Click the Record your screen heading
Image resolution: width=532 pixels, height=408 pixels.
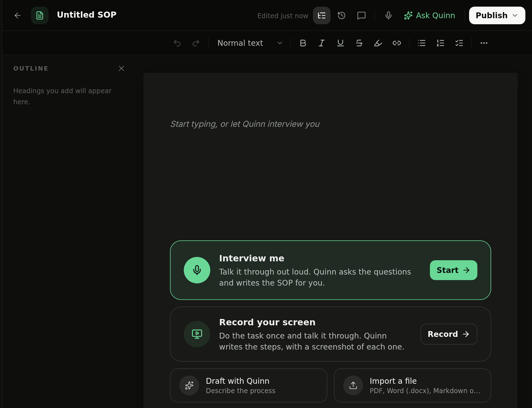[x=267, y=322]
